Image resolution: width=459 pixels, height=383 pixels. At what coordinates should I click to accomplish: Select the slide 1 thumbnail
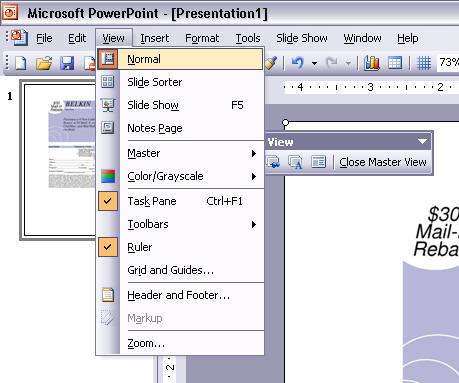(x=60, y=160)
